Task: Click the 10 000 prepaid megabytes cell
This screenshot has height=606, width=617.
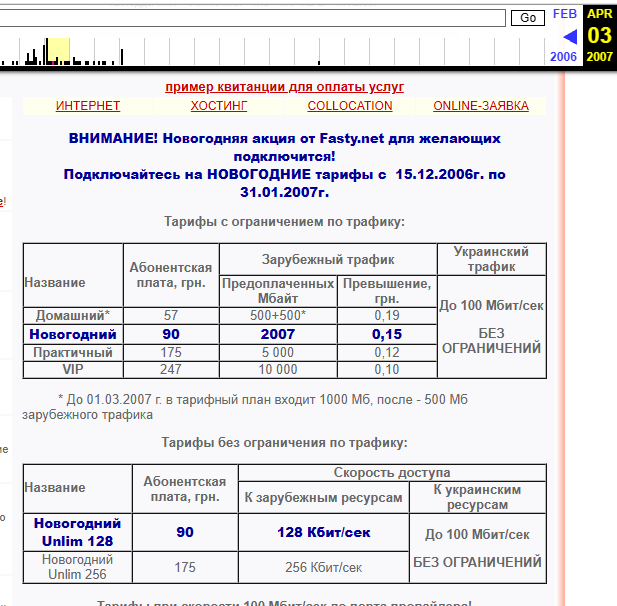Action: [278, 370]
